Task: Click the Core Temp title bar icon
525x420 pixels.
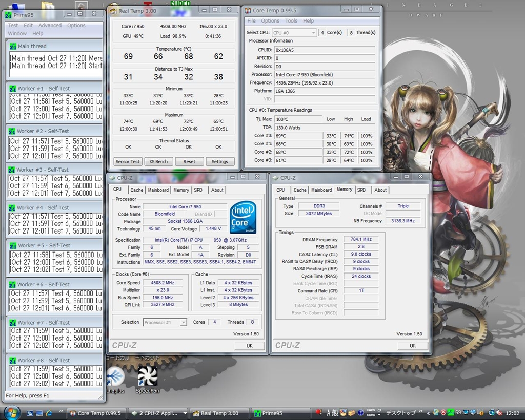Action: [x=247, y=10]
